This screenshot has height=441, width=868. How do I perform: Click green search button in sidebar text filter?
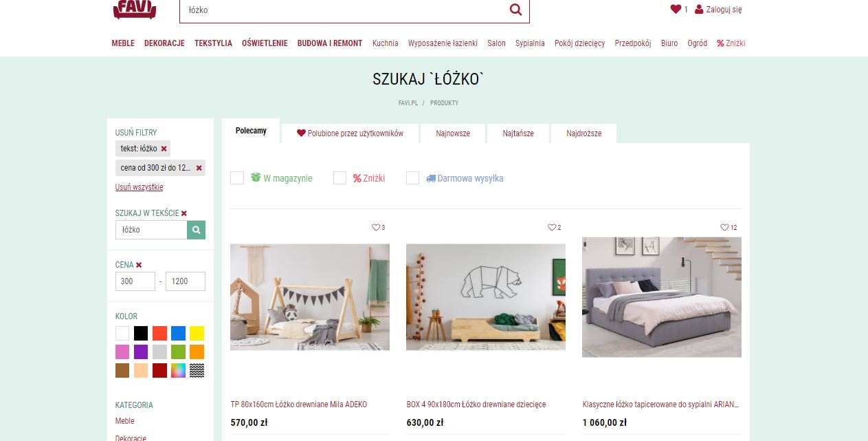point(196,230)
